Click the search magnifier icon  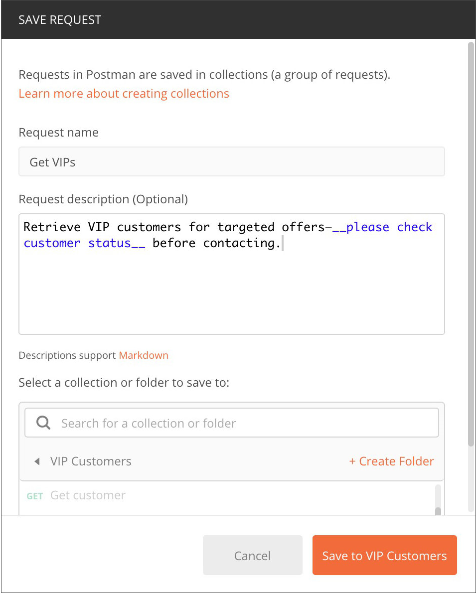(x=43, y=423)
